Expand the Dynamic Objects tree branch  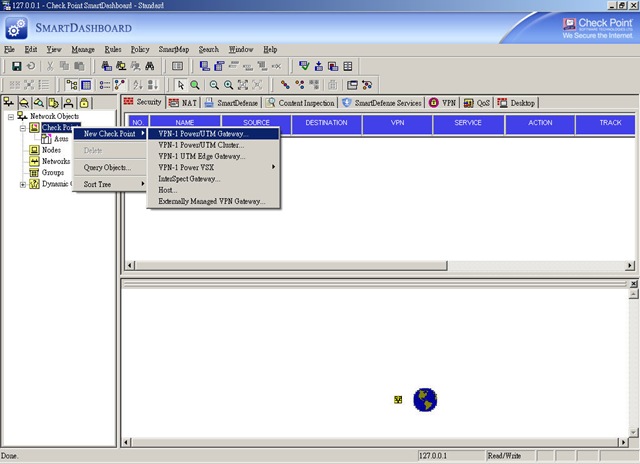click(x=23, y=184)
